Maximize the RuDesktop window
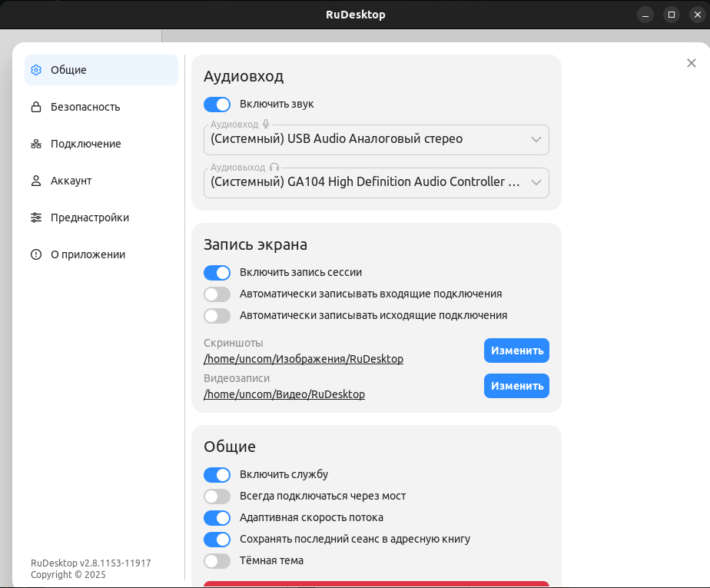 (672, 15)
